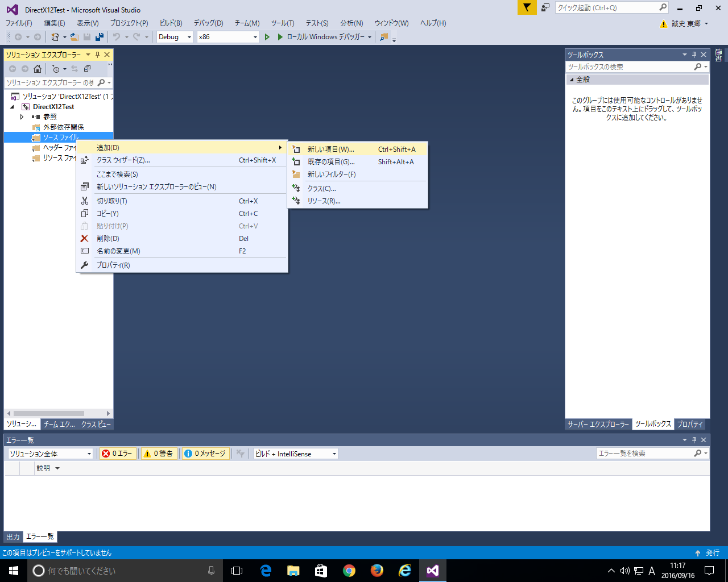The image size is (728, 582).
Task: Click the Solution Explorer Home icon
Action: tap(38, 69)
